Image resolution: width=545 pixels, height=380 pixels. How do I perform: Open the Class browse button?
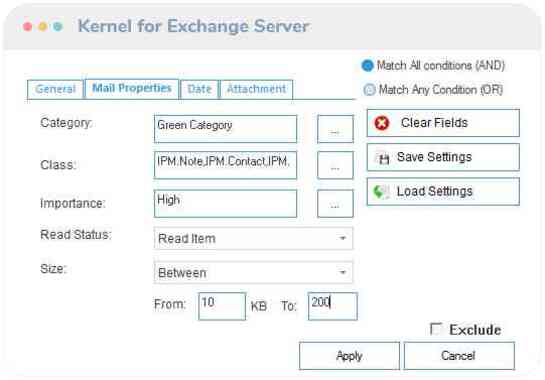[335, 165]
